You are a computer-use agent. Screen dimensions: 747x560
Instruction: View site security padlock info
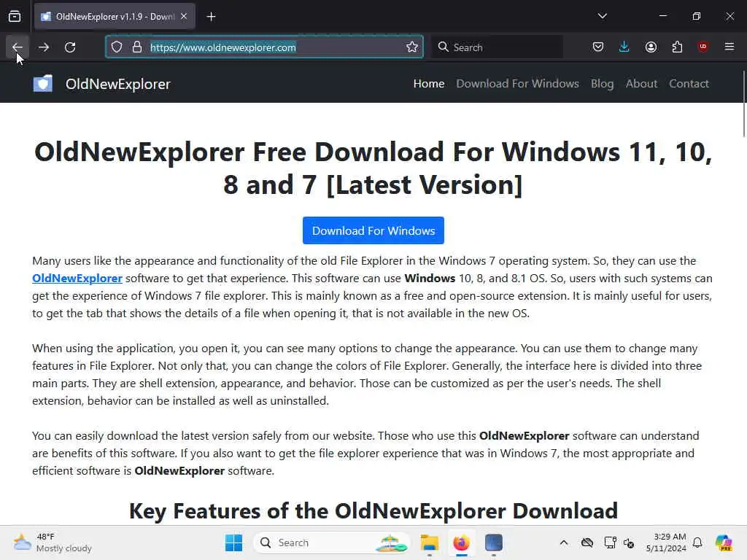point(137,47)
